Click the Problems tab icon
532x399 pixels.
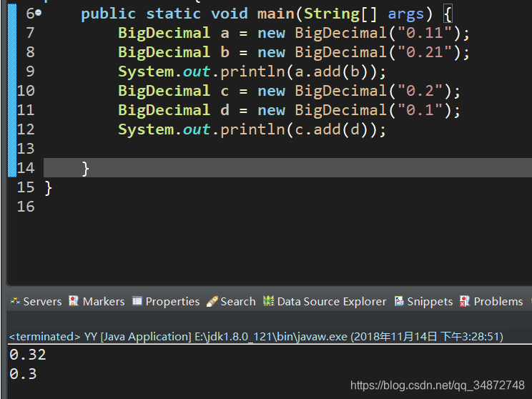click(x=465, y=301)
